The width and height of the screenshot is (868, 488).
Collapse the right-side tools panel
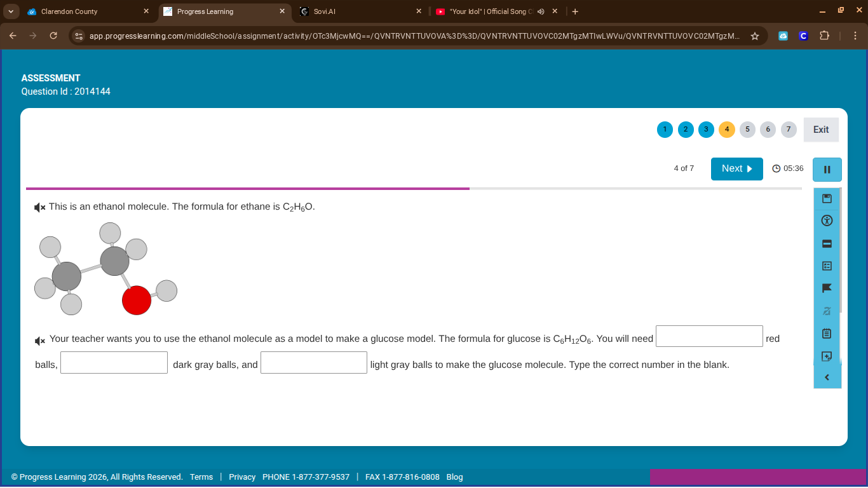[x=827, y=377]
